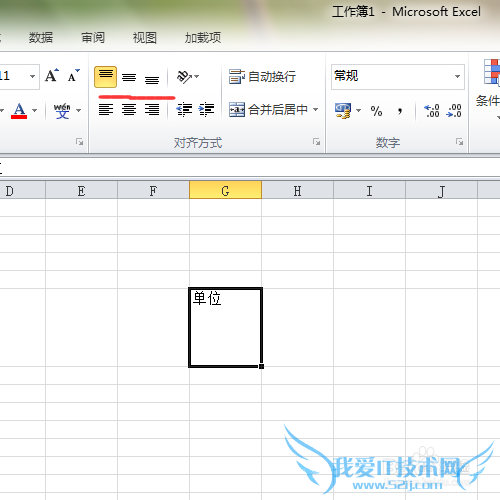The width and height of the screenshot is (500, 500).
Task: Switch to the 审阅 tab
Action: click(x=93, y=37)
